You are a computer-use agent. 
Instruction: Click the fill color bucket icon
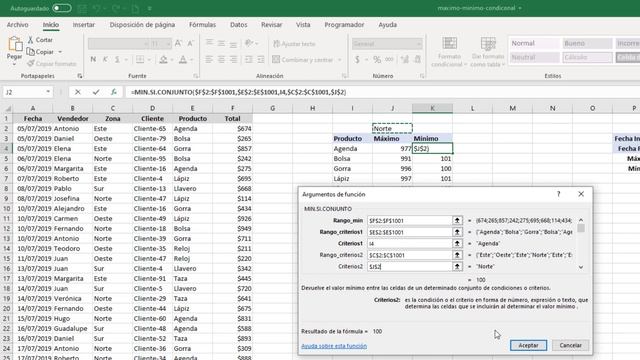164,60
